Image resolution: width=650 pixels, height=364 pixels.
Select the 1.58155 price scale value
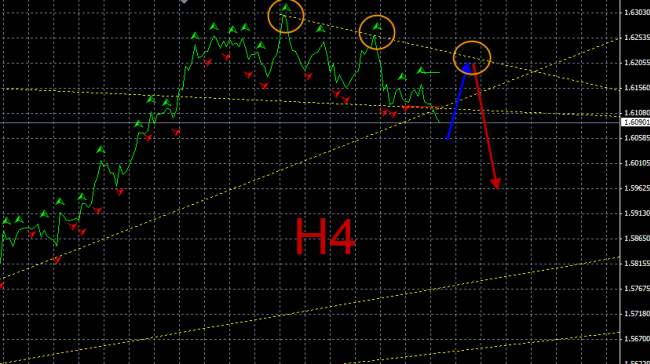point(637,263)
